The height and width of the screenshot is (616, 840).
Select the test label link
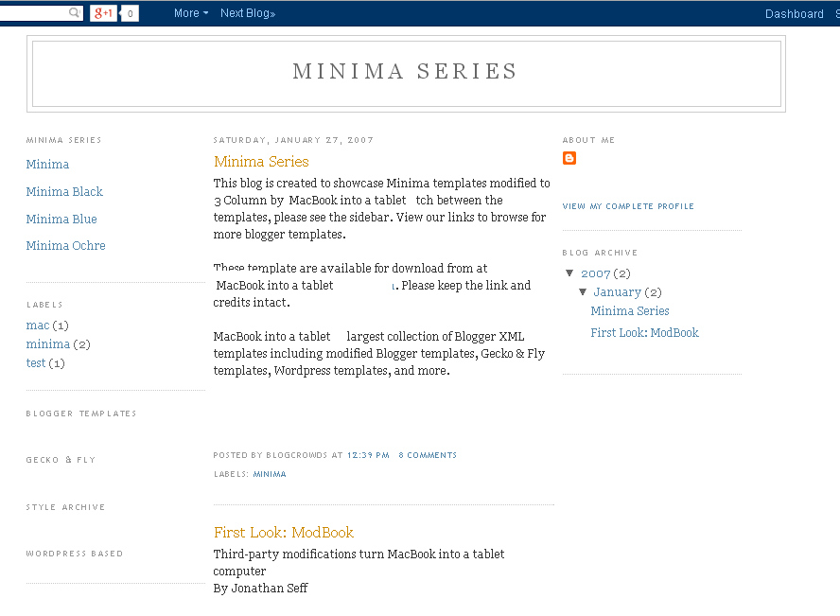[x=36, y=363]
